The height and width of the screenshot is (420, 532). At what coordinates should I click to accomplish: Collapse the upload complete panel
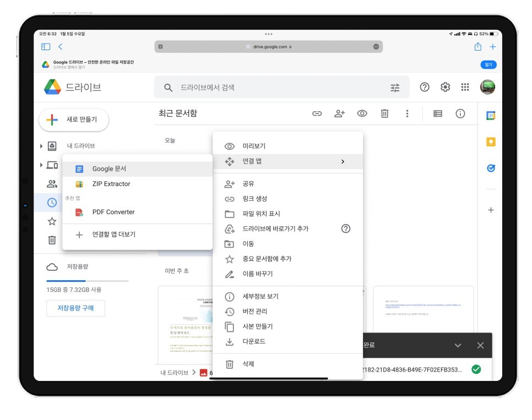tap(458, 345)
